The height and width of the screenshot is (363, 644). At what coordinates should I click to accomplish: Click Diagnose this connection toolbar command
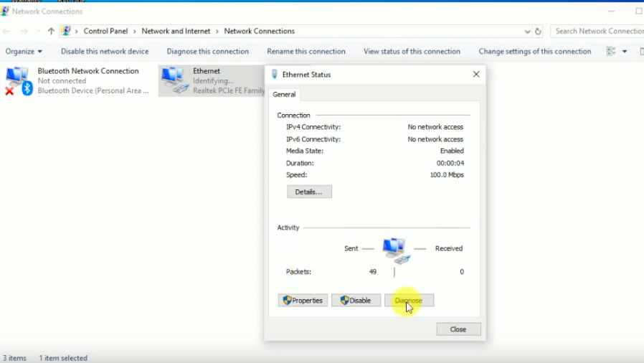(207, 52)
